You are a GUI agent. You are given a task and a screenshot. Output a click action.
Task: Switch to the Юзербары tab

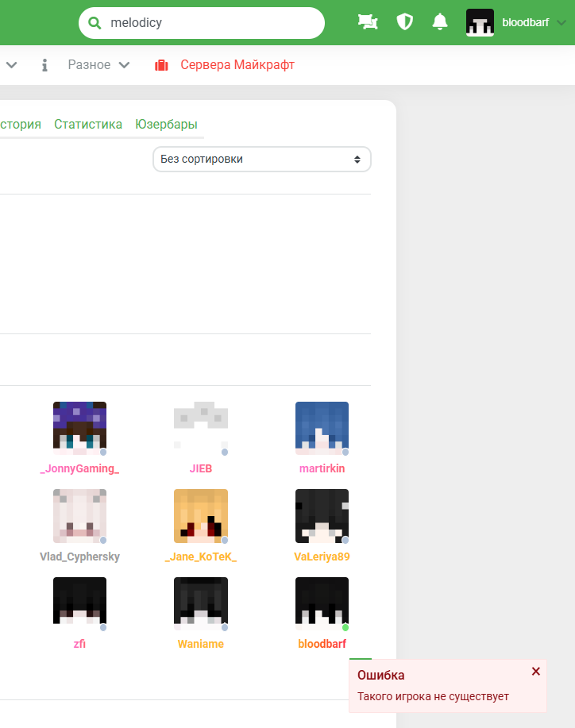(x=166, y=124)
